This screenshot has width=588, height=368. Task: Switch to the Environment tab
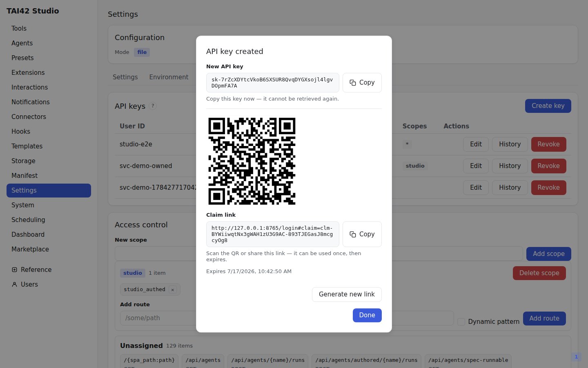[x=169, y=77]
